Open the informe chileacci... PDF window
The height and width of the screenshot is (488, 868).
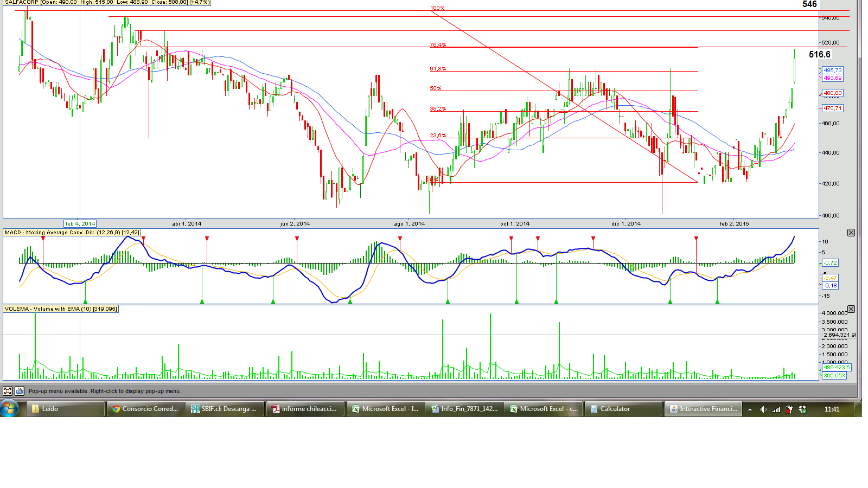pyautogui.click(x=305, y=409)
